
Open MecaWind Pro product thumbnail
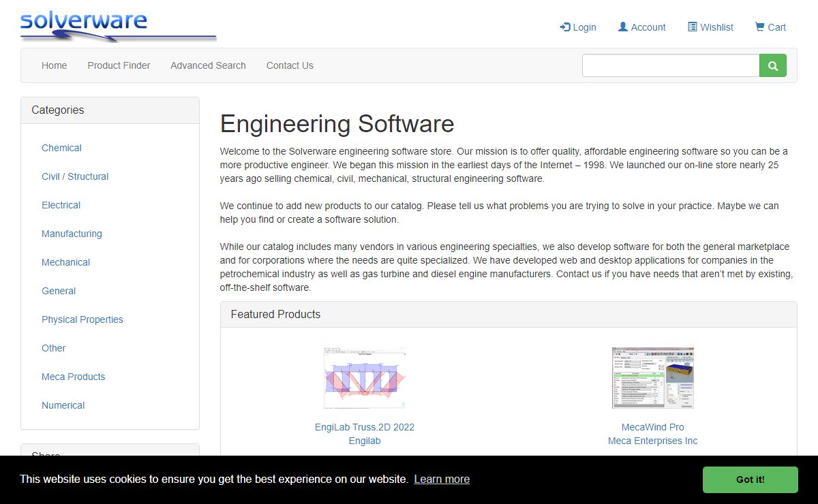[653, 378]
